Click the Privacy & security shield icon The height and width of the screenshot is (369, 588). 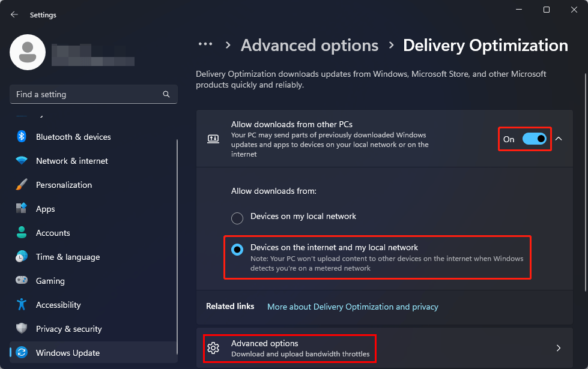click(x=22, y=329)
